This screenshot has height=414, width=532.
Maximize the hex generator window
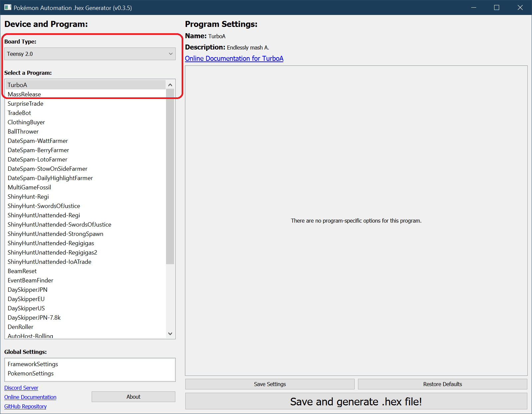pos(497,7)
